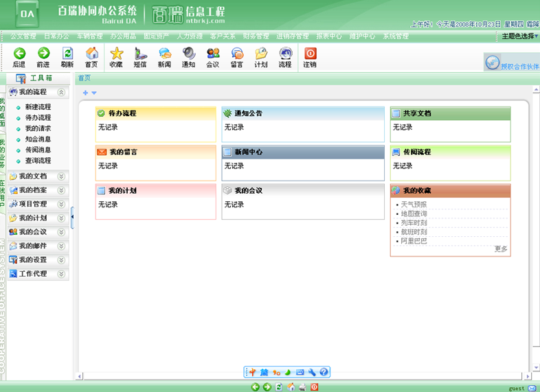This screenshot has width=540, height=392.
Task: Open 收藏 (Favorites) star icon
Action: click(x=116, y=54)
